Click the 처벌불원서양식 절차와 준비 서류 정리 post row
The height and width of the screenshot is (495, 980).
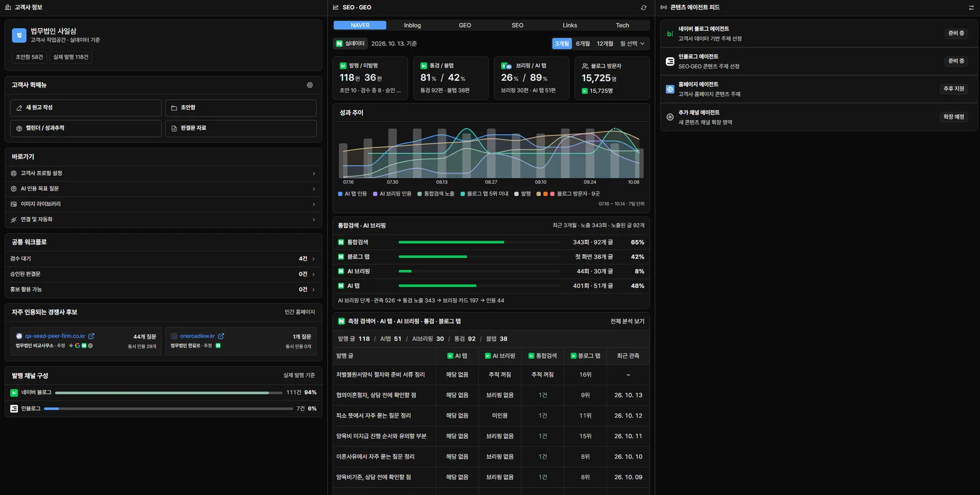click(491, 375)
